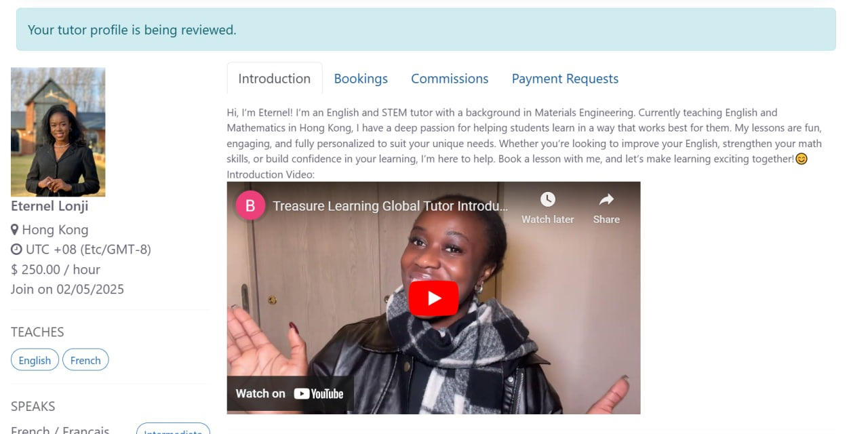This screenshot has width=868, height=434.
Task: Click the Share arrow icon on video
Action: (x=606, y=199)
